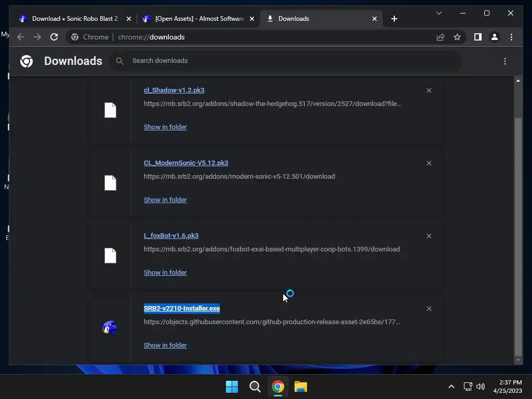Open File Explorer from the taskbar

pos(301,387)
